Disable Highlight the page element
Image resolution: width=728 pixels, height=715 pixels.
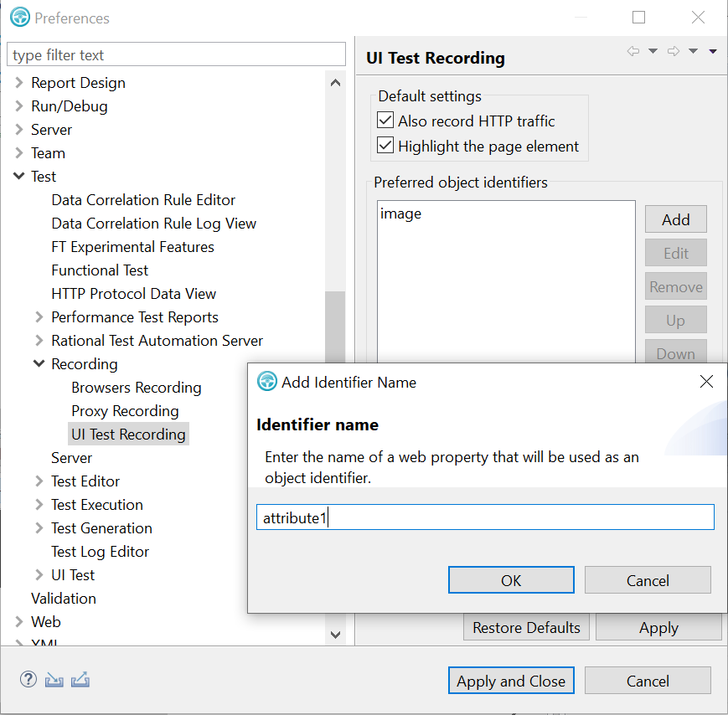coord(385,145)
